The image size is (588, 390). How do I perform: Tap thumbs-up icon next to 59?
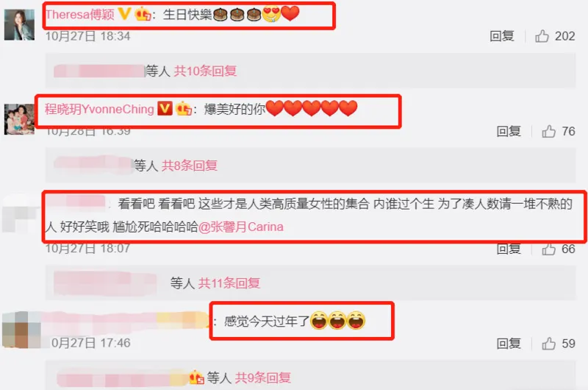tap(548, 344)
